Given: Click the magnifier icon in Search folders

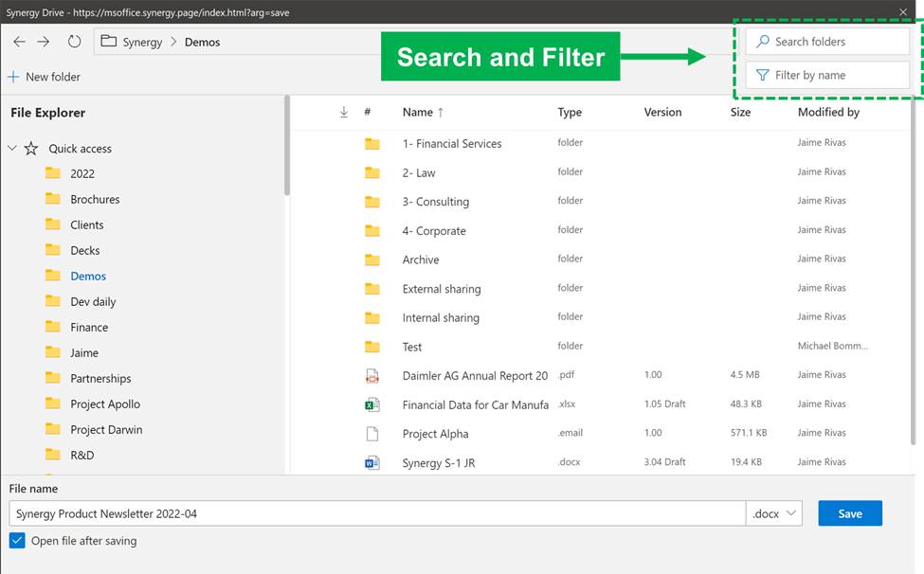Looking at the screenshot, I should [x=763, y=42].
